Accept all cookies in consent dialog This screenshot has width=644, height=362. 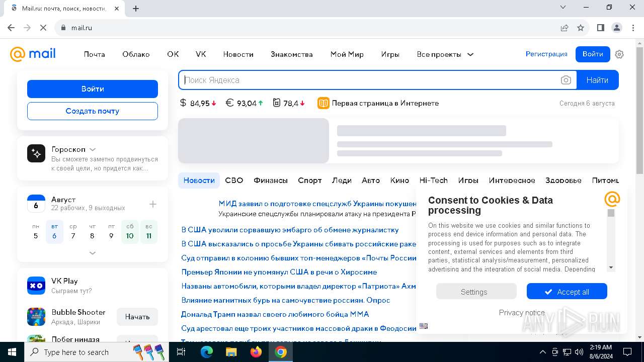[567, 292]
